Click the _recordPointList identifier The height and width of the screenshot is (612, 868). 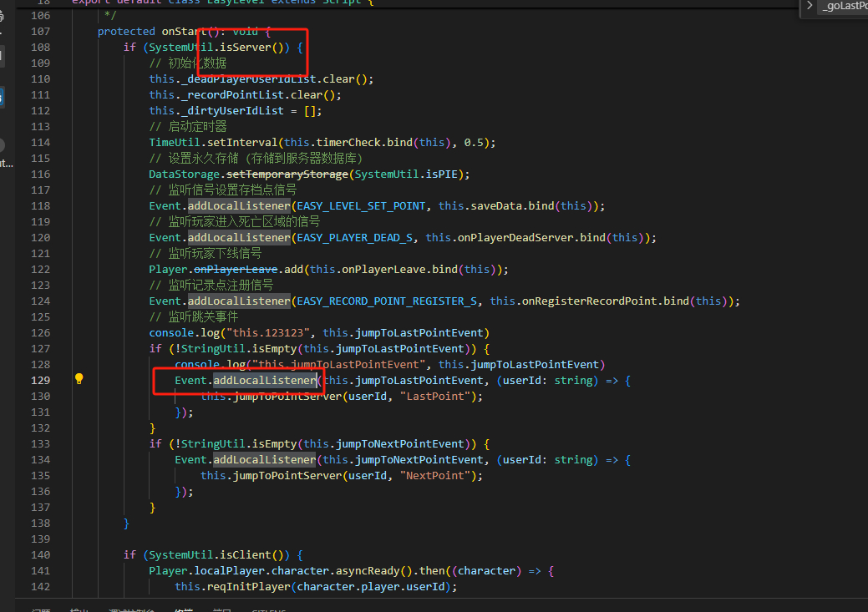233,95
